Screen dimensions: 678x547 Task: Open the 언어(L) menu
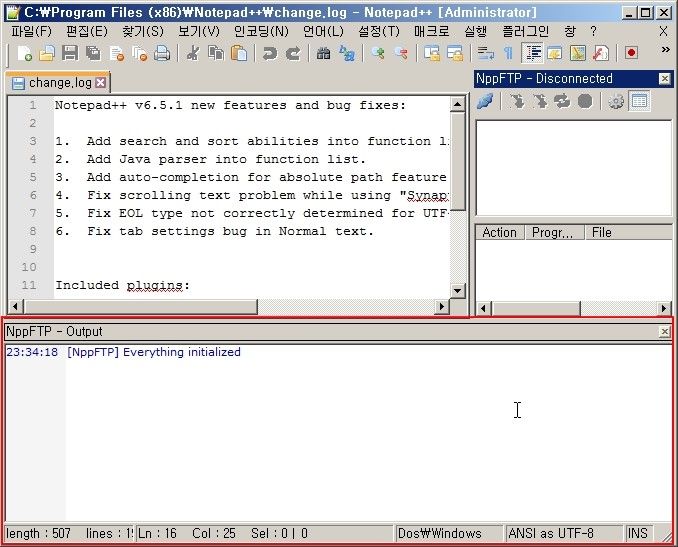[323, 31]
